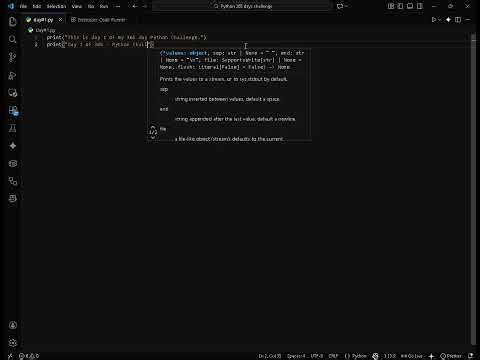Click the 'file' parameter in signature popup
Image resolution: width=480 pixels, height=360 pixels.
click(163, 129)
